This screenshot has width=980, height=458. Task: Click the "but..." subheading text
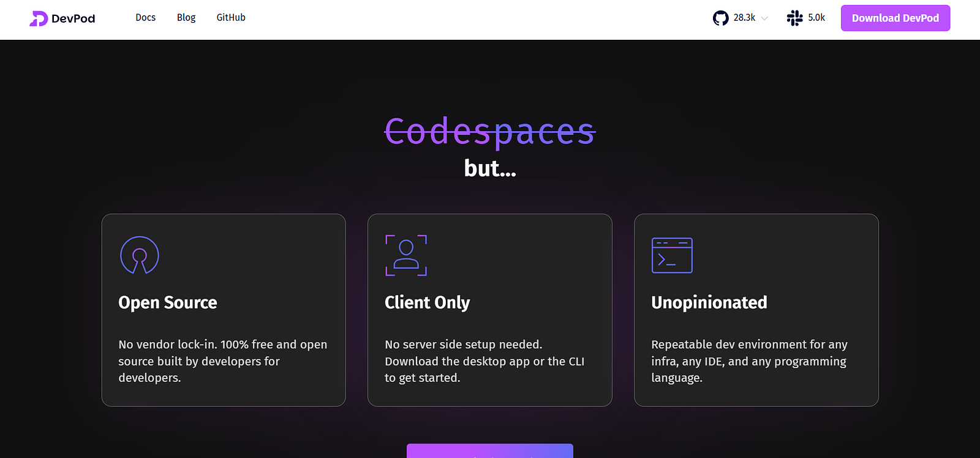490,168
